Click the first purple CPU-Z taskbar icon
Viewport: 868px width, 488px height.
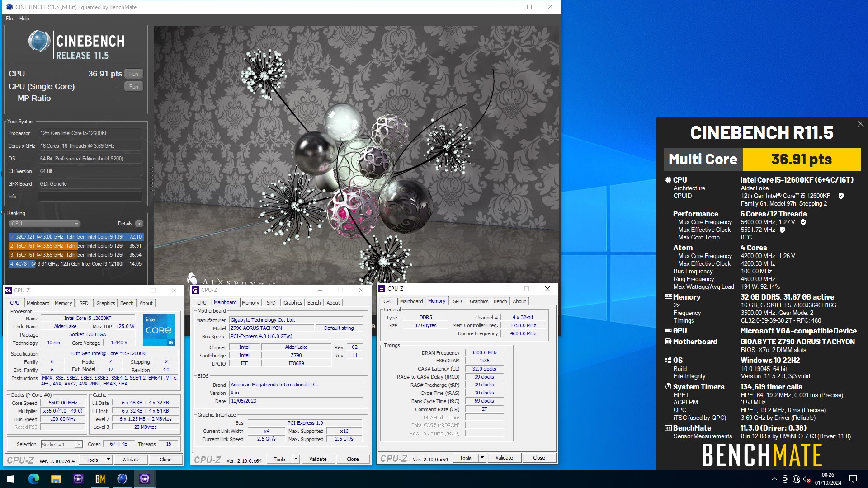[78, 479]
